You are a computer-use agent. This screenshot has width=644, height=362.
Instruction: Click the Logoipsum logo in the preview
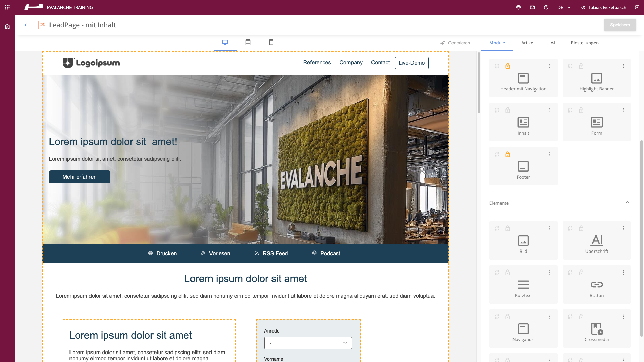[91, 63]
